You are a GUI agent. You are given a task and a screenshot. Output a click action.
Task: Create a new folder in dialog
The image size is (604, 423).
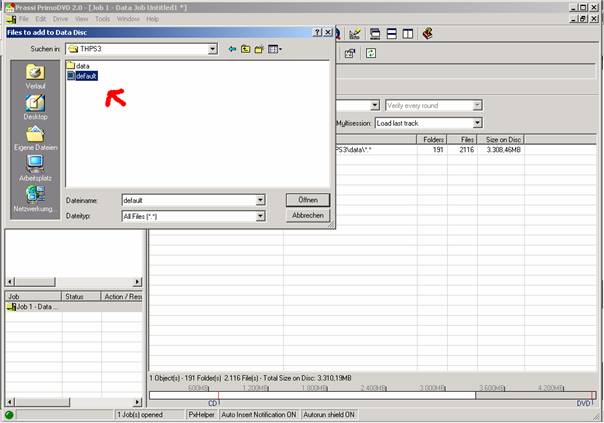coord(259,48)
